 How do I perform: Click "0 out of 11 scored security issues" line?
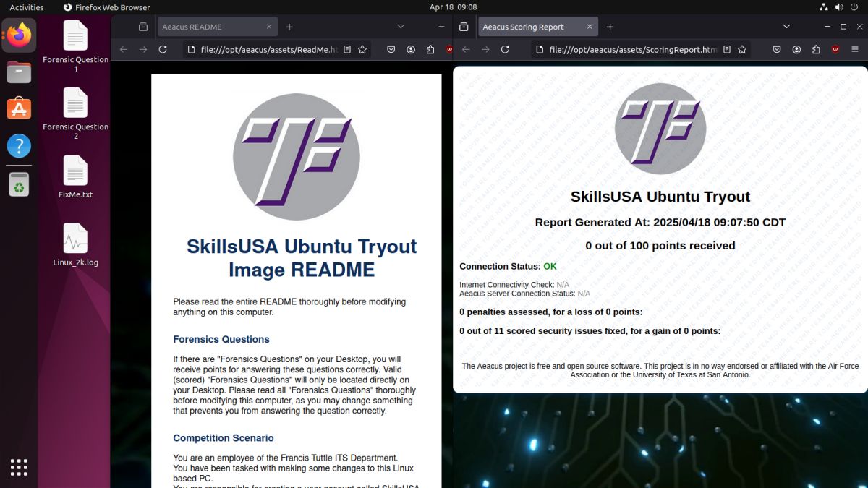point(590,331)
